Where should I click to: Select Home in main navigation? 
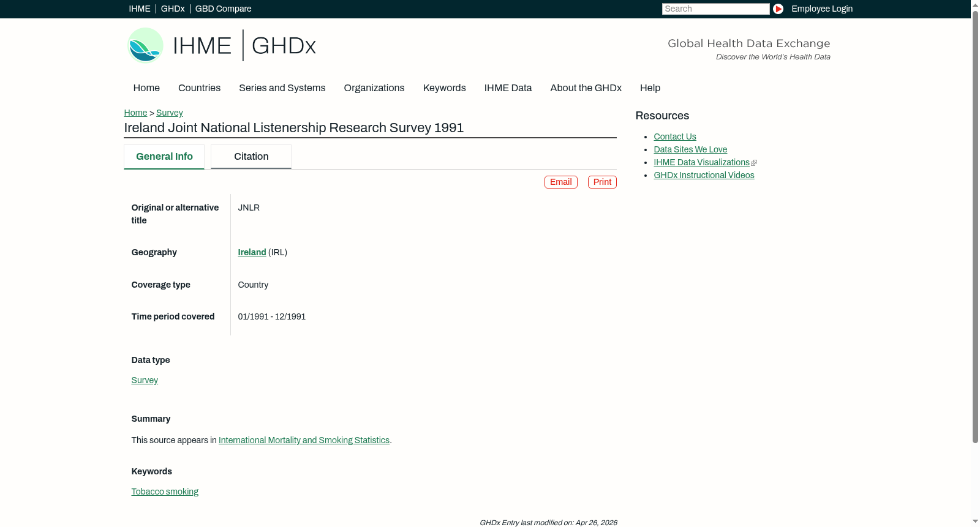146,88
